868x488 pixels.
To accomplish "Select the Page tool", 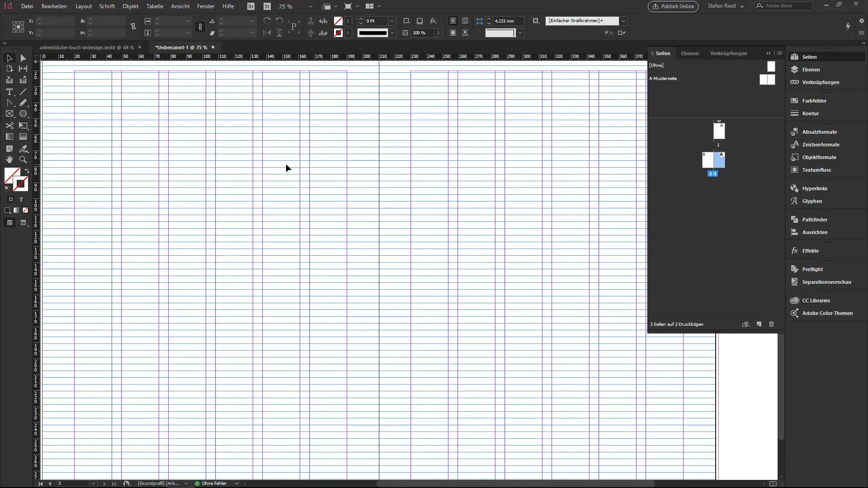I will coord(9,69).
